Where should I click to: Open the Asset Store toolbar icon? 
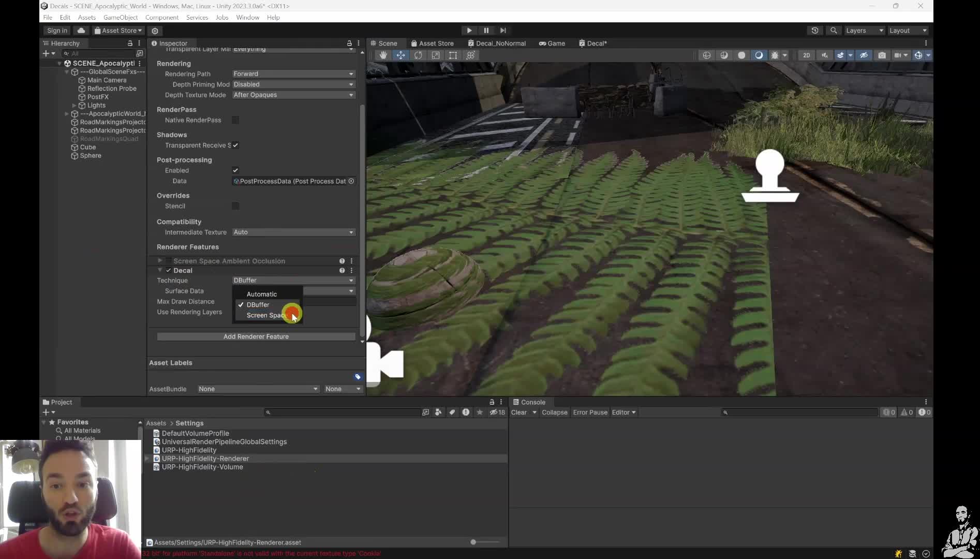pyautogui.click(x=117, y=31)
